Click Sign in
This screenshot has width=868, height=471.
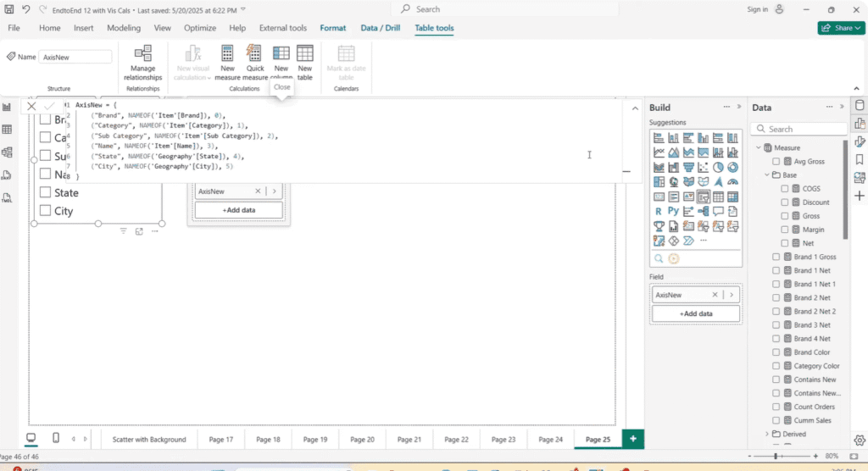pos(757,9)
